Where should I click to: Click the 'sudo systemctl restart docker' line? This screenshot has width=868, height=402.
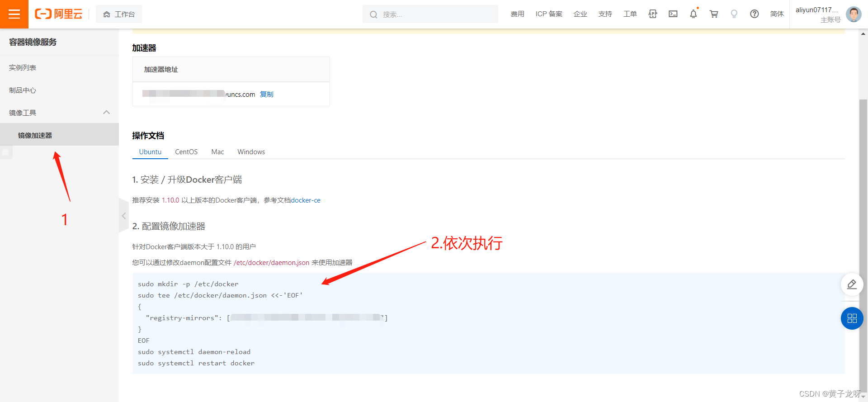coord(196,363)
